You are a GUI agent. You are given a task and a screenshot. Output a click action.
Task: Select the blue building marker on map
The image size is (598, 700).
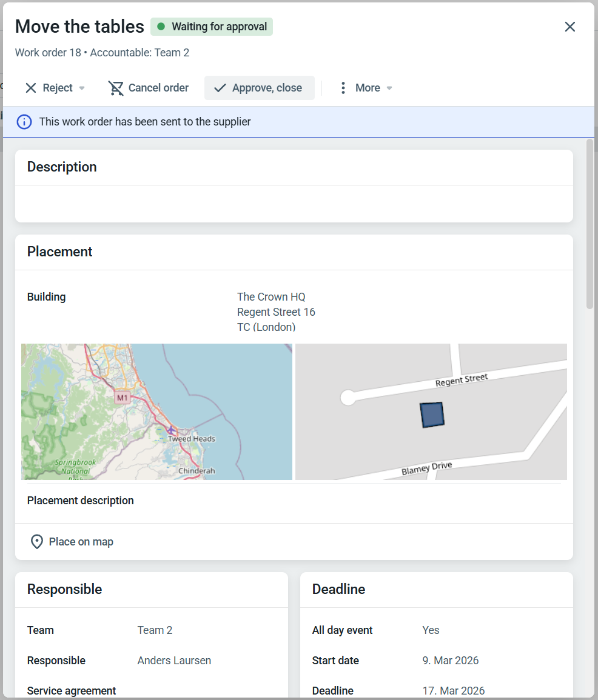click(x=432, y=415)
